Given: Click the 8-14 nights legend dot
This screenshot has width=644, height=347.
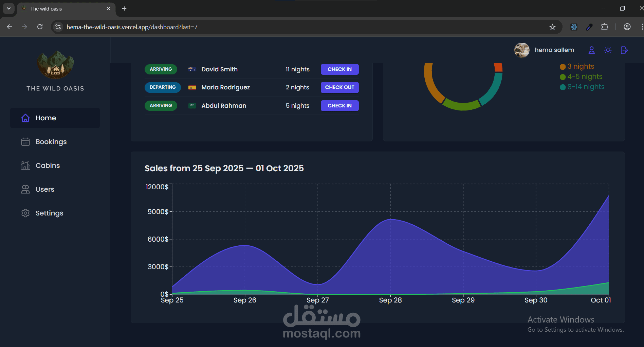Looking at the screenshot, I should [563, 87].
